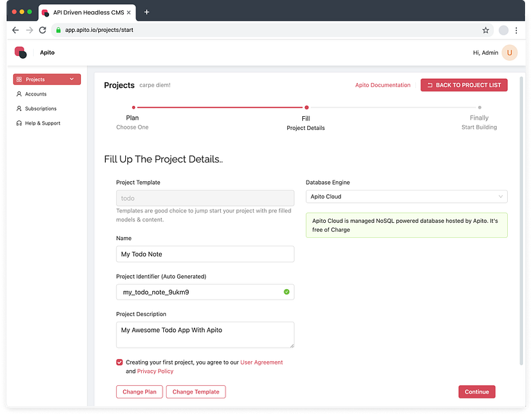532x415 pixels.
Task: Click the browser back arrow
Action: (15, 30)
